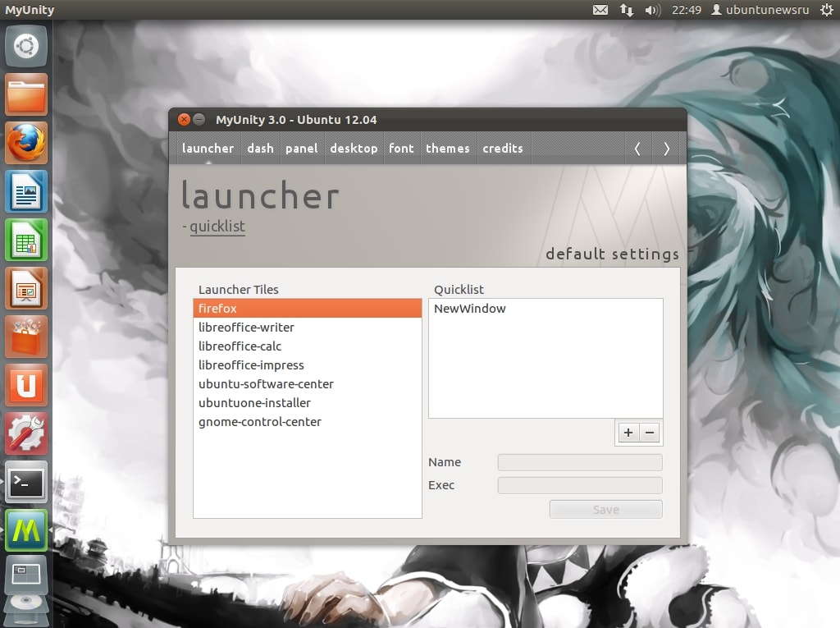Select firefox in Launcher Tiles
840x628 pixels.
308,309
